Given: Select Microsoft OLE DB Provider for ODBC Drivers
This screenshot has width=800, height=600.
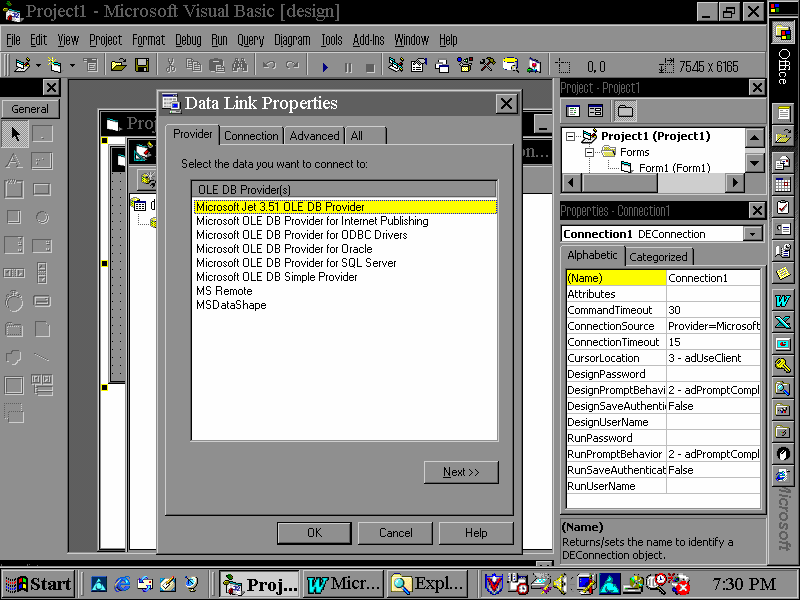Looking at the screenshot, I should pos(302,235).
